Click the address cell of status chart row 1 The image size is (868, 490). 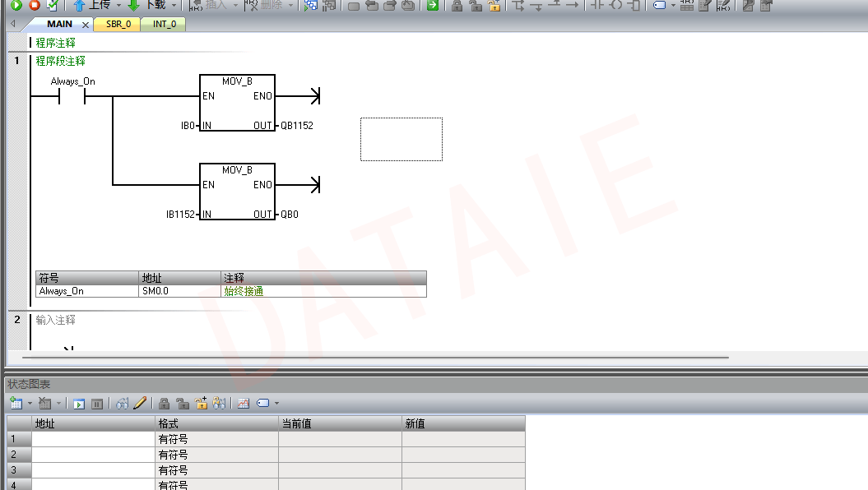(94, 439)
